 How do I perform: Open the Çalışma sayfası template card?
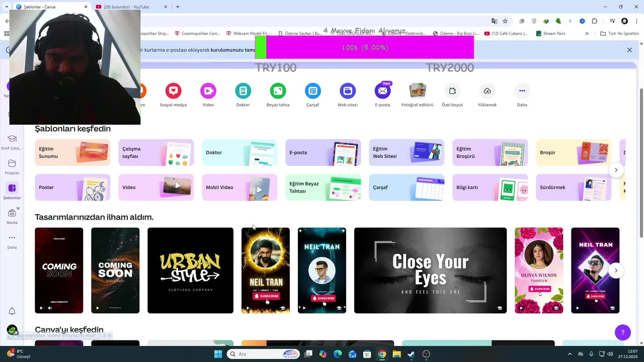[156, 152]
